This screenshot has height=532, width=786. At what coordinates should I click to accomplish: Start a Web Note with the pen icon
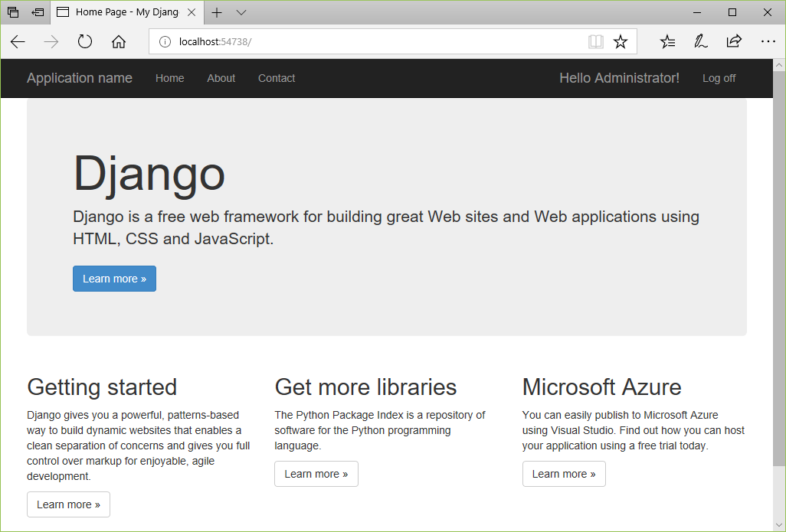700,41
